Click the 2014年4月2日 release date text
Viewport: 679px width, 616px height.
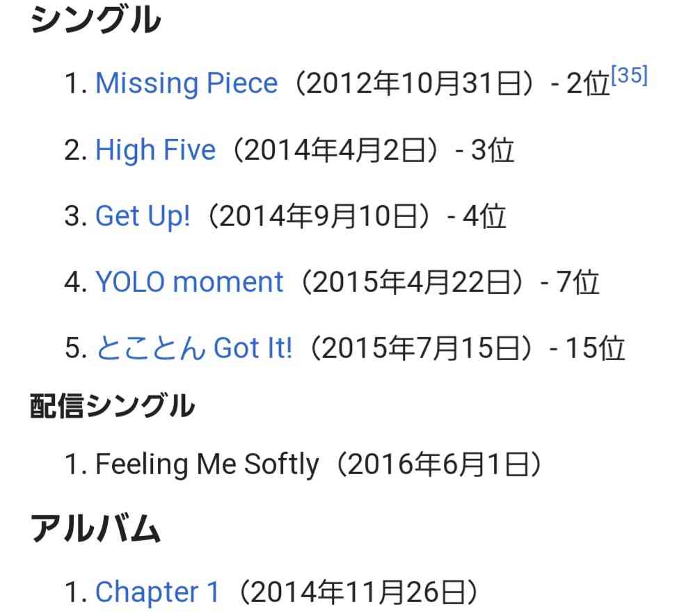335,149
